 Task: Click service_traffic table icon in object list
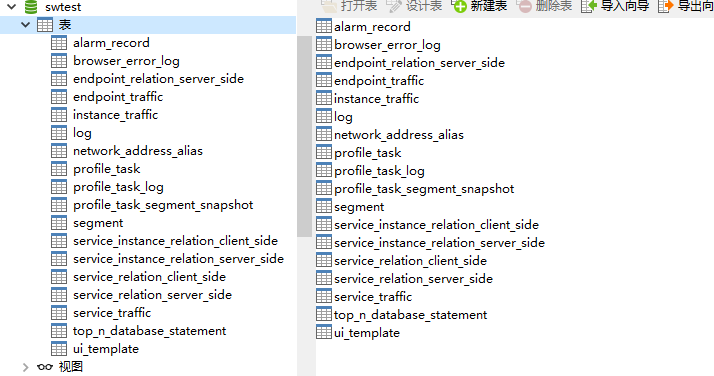coord(324,296)
